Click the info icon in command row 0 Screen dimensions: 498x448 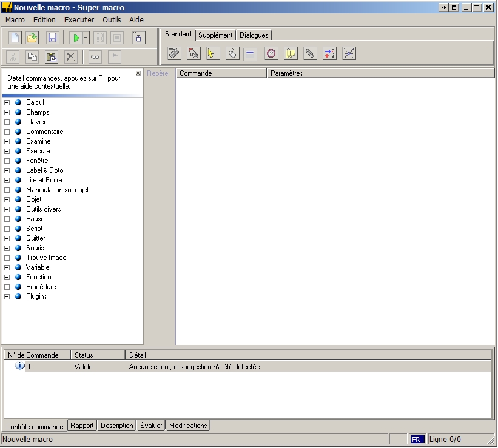(19, 366)
